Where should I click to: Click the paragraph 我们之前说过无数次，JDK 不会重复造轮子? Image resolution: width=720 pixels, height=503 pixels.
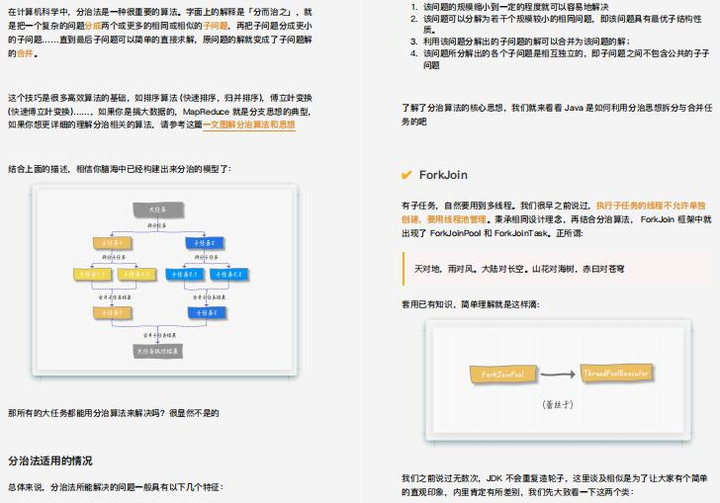[x=555, y=485]
